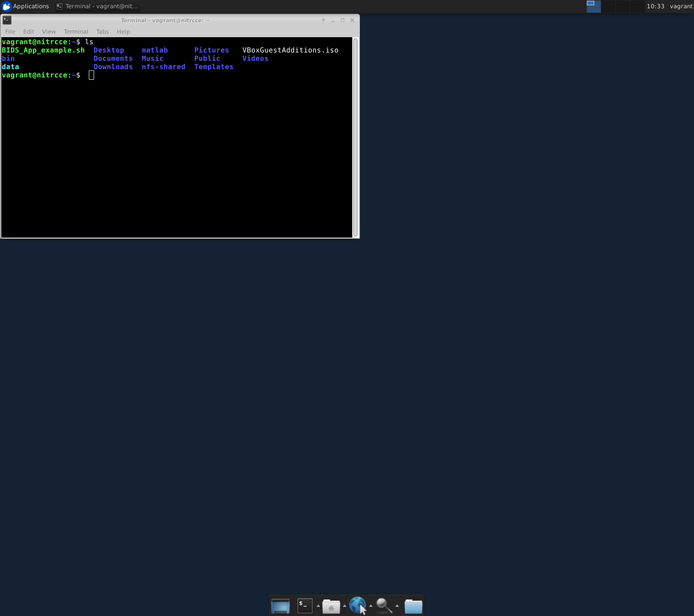Click Show Desktop icon in dock
The image size is (694, 616).
pos(280,606)
